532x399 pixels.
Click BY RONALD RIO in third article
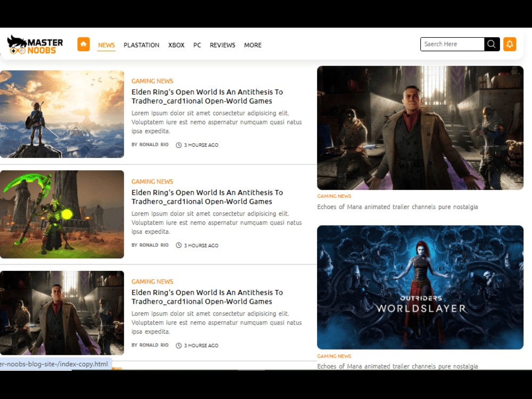click(x=150, y=345)
